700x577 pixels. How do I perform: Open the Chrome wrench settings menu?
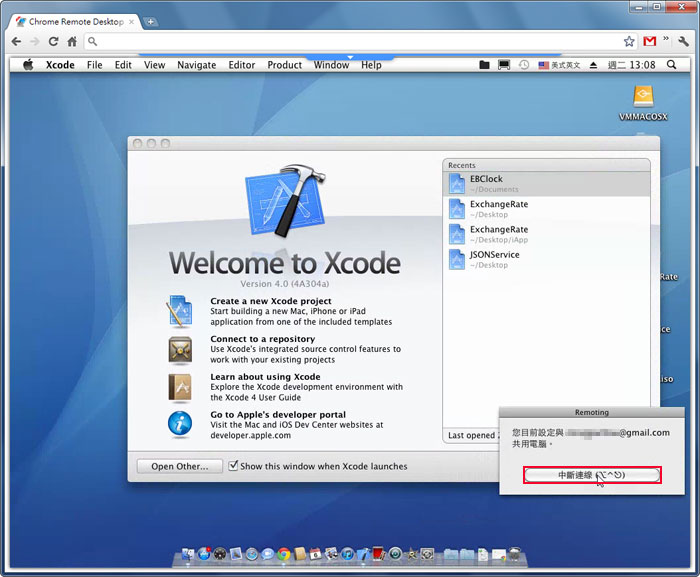pos(683,42)
